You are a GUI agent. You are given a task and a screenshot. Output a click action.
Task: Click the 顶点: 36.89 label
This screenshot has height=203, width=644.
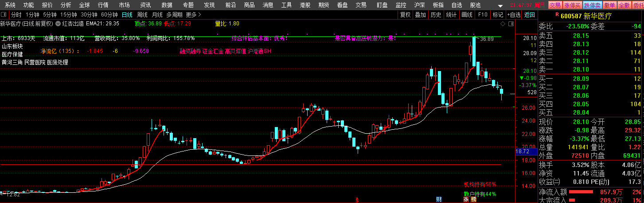coord(148,23)
